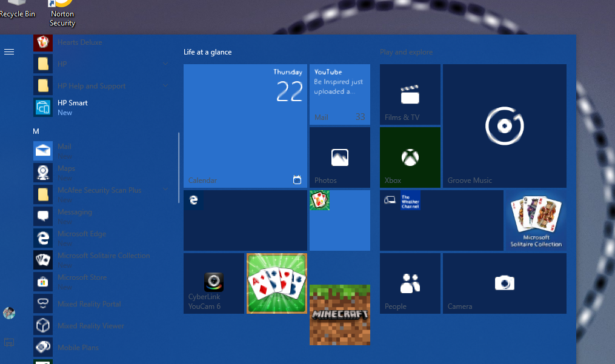
Task: Open the Mixed Reality Viewer icon
Action: (43, 326)
